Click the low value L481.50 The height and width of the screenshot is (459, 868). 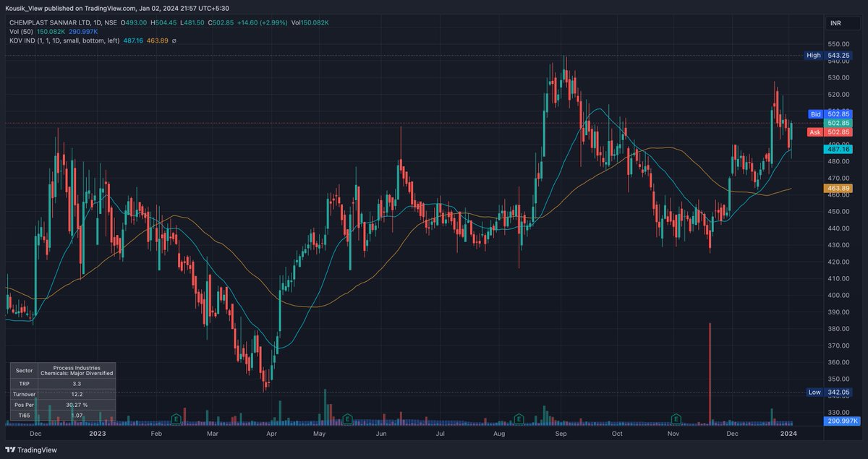tap(193, 22)
